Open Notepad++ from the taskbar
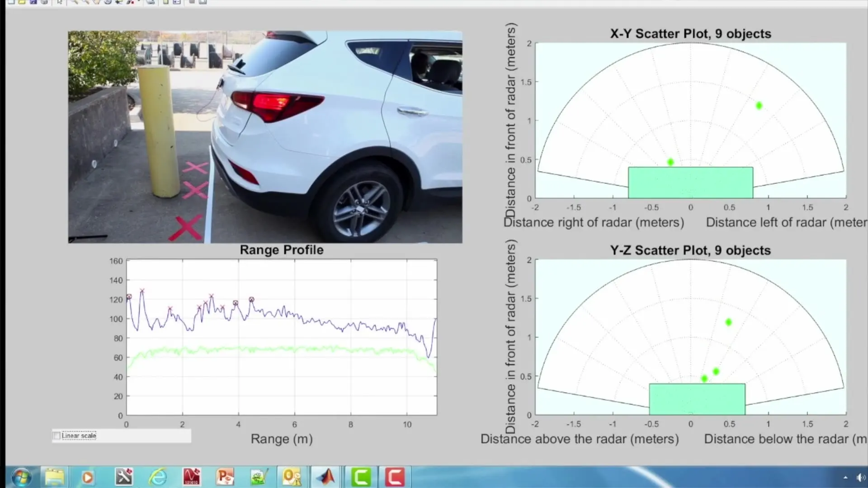This screenshot has height=488, width=868. tap(259, 477)
